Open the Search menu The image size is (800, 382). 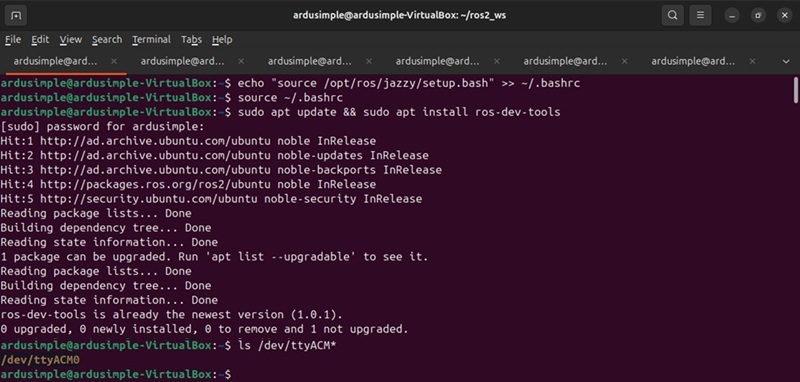107,39
